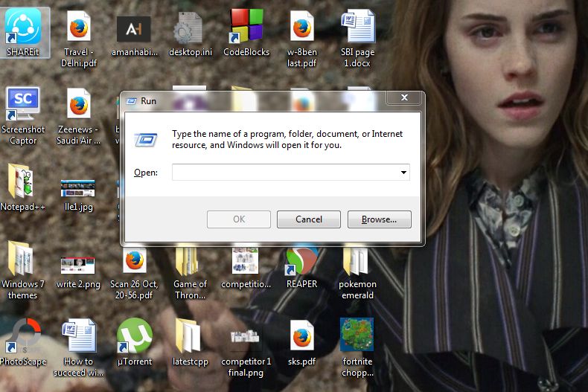Select the Scan 26 Oct, 20-56.pdf file
Screen dimensions: 588x392
(134, 273)
